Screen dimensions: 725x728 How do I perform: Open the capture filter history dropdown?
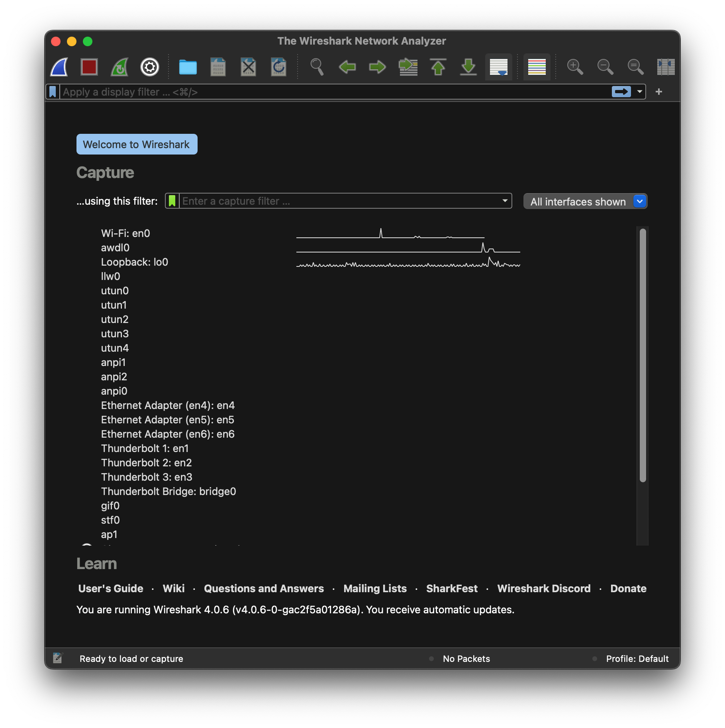pyautogui.click(x=504, y=201)
